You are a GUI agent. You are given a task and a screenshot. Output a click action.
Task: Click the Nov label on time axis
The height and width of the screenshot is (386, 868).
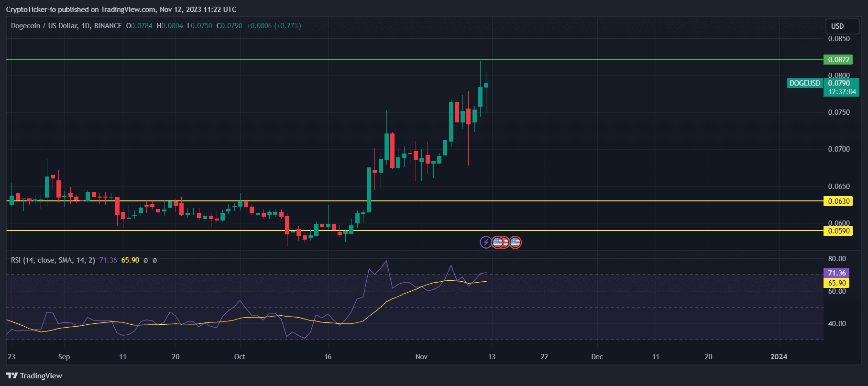pyautogui.click(x=421, y=357)
